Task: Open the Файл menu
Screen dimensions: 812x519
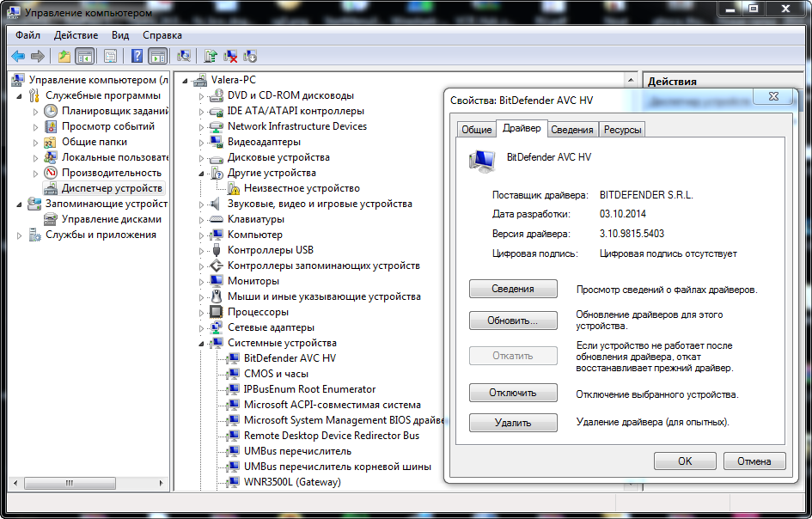Action: (28, 35)
